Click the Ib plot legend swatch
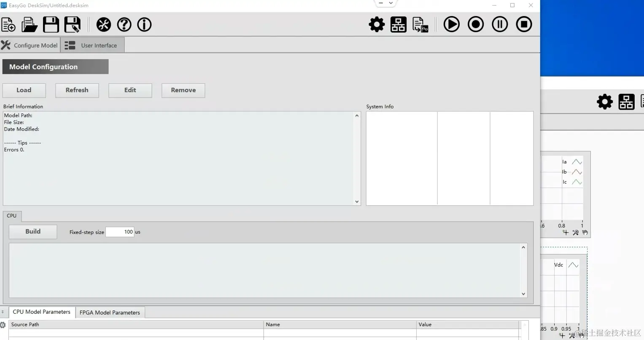Image resolution: width=644 pixels, height=340 pixels. (x=577, y=172)
